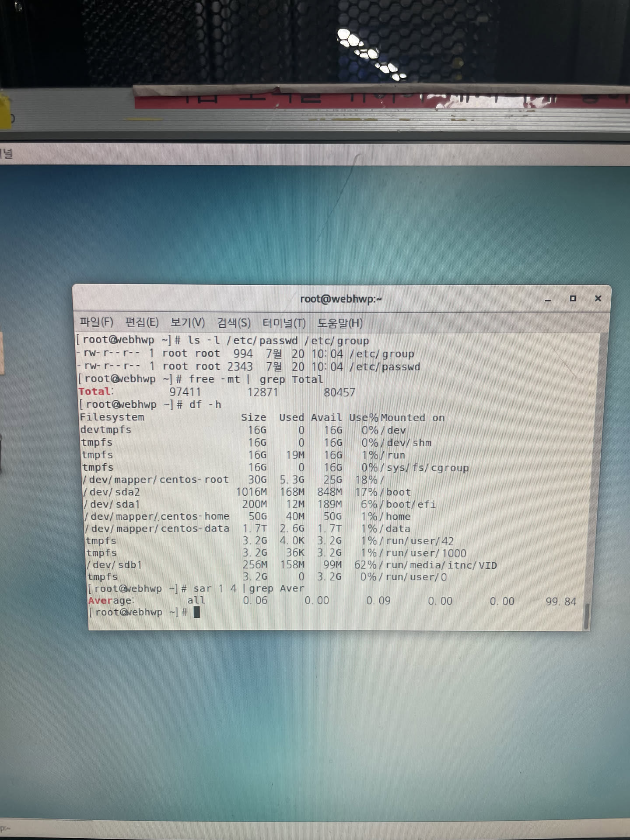
Task: Maximize the root@webhwp terminal window
Action: click(x=573, y=298)
